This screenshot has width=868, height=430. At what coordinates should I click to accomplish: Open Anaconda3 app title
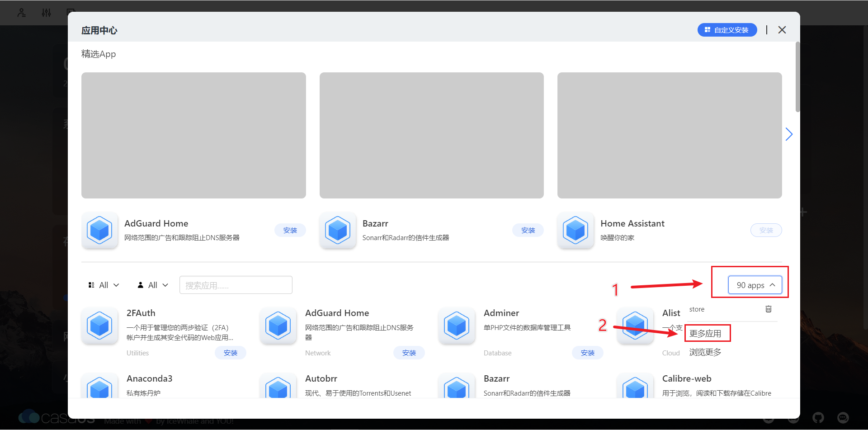click(149, 378)
